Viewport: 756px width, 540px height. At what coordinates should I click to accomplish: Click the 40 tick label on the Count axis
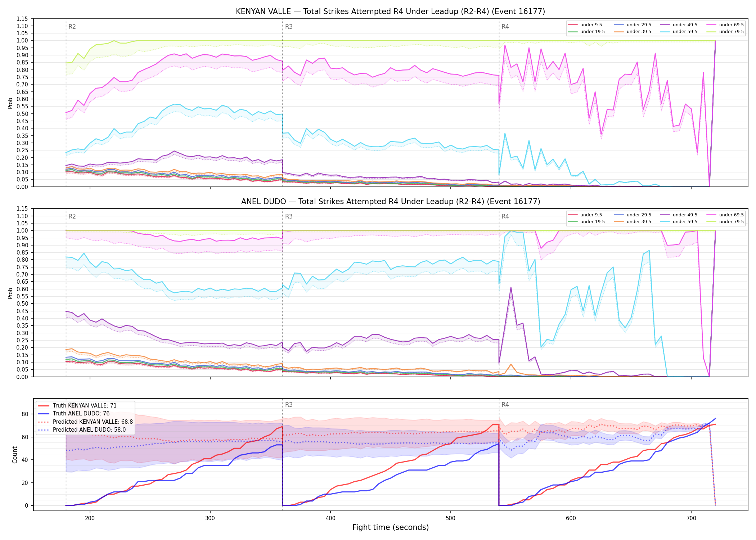[x=24, y=460]
